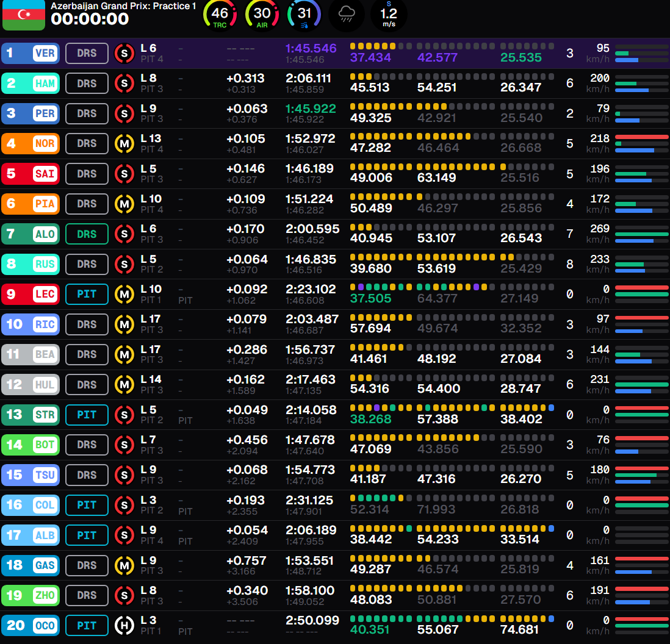Select the HAM position 2 driver tag
670x644 pixels.
tap(31, 84)
